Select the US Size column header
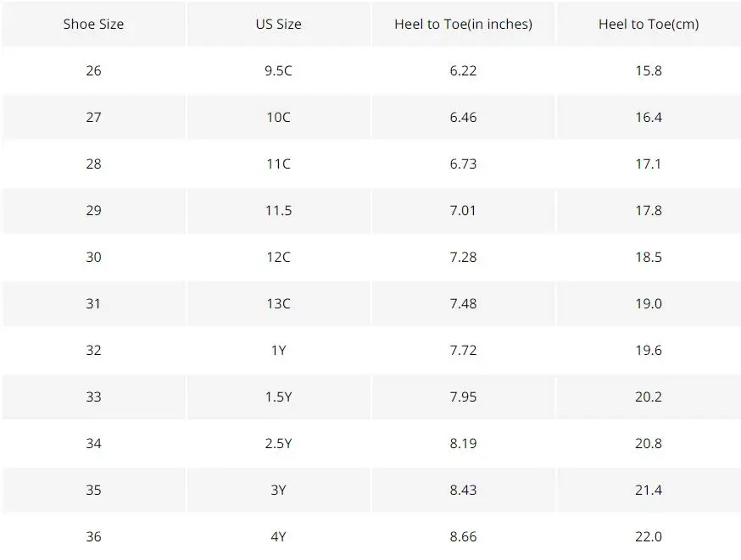This screenshot has height=560, width=741. tap(279, 24)
